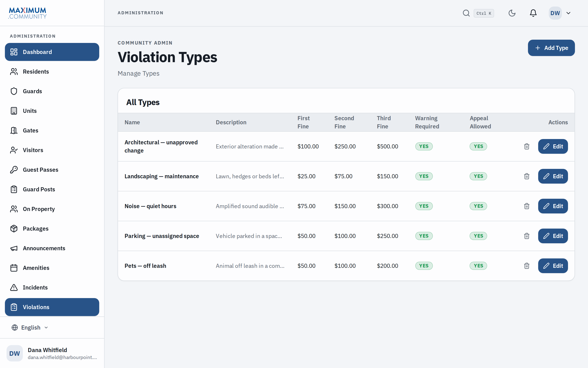The width and height of the screenshot is (588, 368).
Task: Edit Pets off leash type
Action: tap(553, 266)
